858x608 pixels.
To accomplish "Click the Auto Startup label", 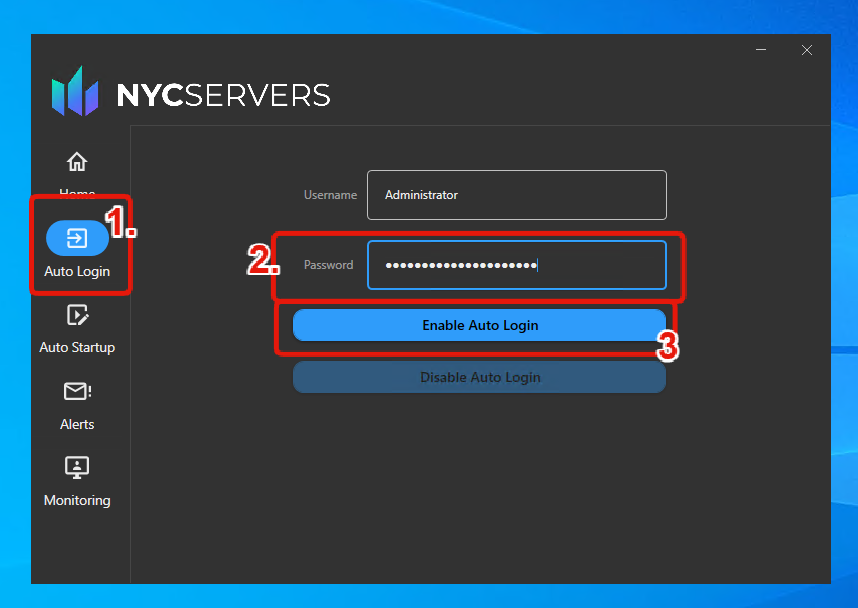I will (77, 348).
